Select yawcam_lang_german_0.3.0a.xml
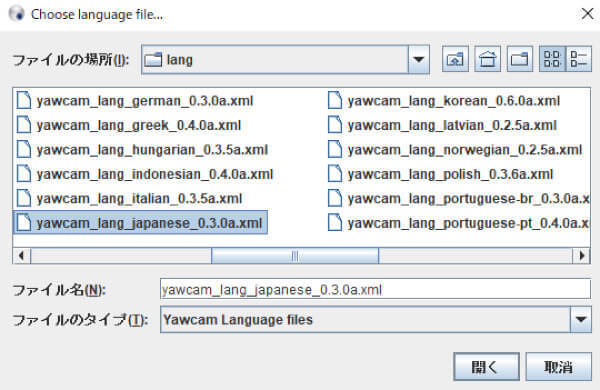This screenshot has height=390, width=600. (135, 101)
